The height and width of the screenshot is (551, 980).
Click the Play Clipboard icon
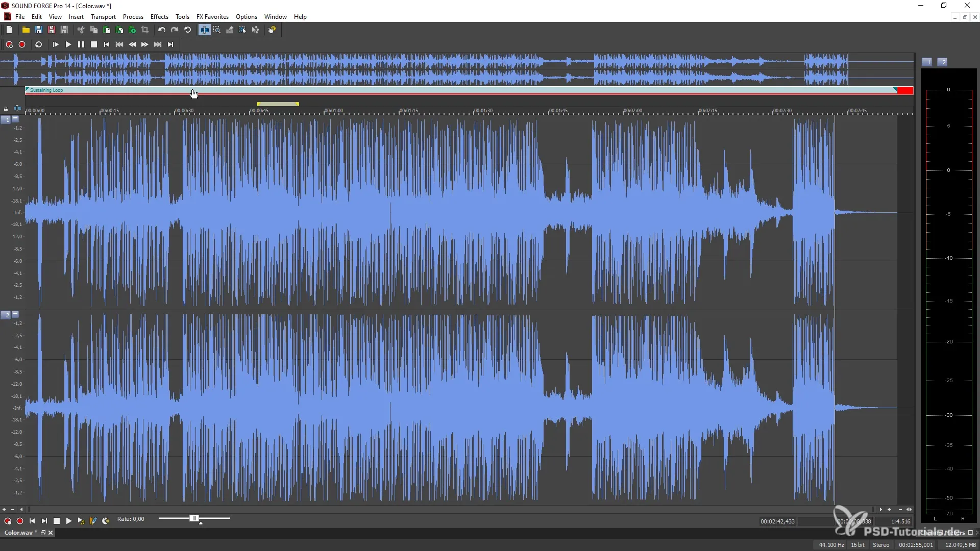pos(132,30)
